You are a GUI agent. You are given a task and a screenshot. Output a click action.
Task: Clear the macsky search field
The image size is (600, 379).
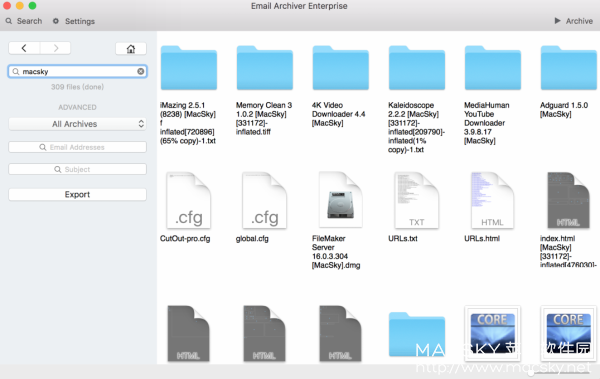coord(141,71)
